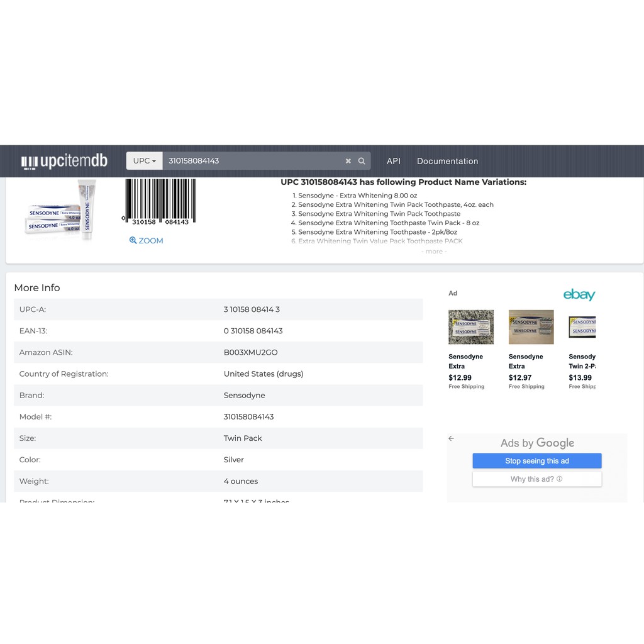Clear the search field with X icon
The height and width of the screenshot is (644, 644).
(x=348, y=161)
